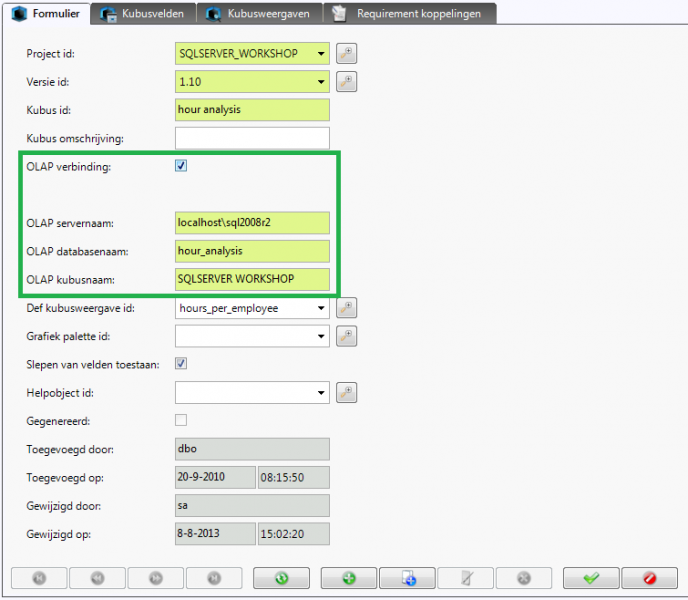Click the Gewijzigd door field showing sa

point(252,506)
